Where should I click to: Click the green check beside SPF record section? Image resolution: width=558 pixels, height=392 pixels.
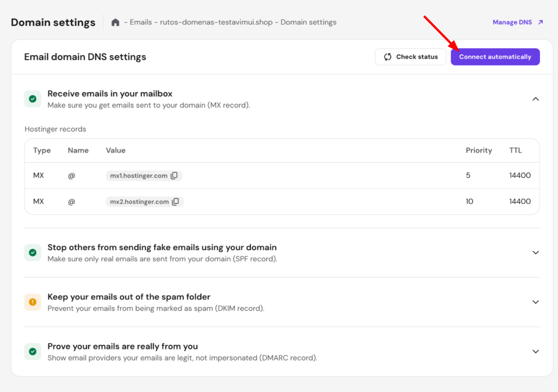click(x=33, y=253)
